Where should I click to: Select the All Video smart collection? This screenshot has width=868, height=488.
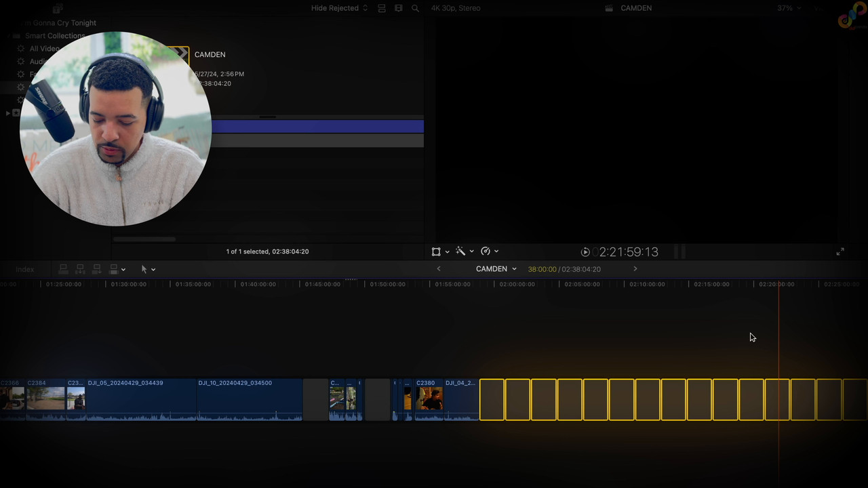coord(45,48)
